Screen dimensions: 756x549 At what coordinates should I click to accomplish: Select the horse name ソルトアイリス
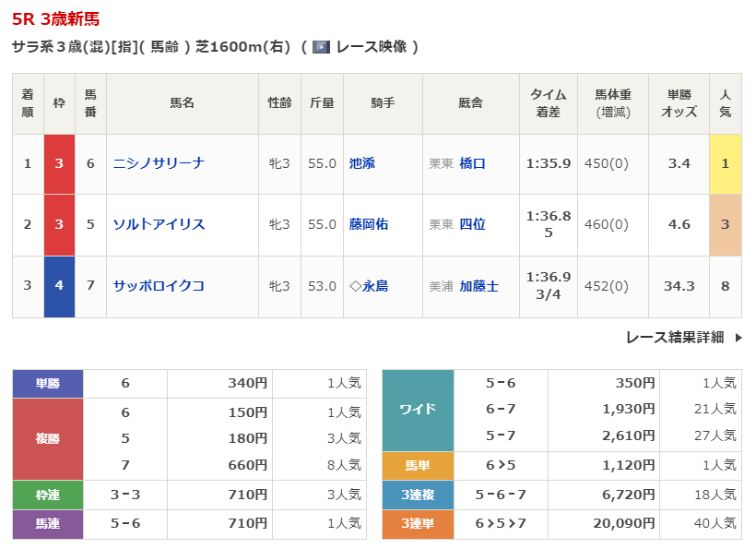click(x=158, y=224)
